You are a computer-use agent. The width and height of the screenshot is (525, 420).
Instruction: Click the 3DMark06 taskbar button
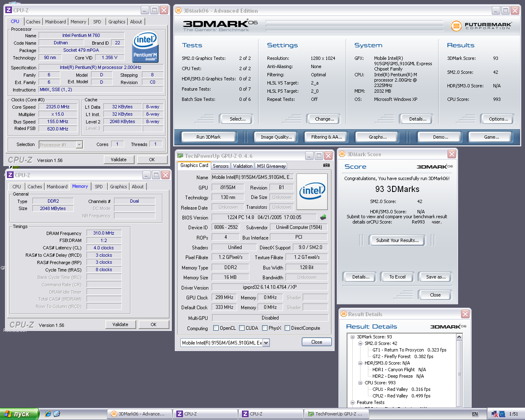click(139, 414)
